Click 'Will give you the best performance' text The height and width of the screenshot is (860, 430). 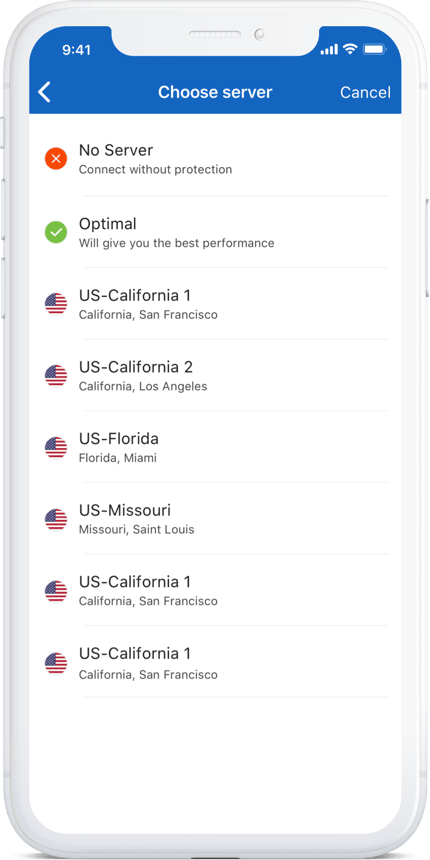tap(176, 243)
